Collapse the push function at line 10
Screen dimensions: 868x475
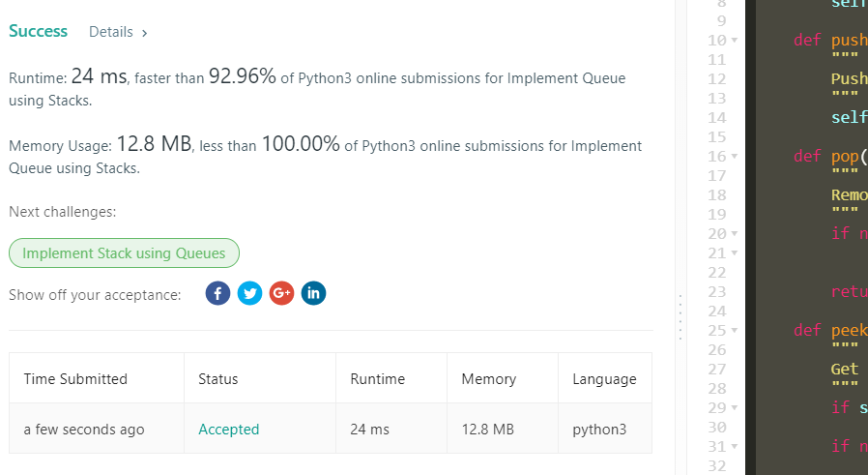click(x=735, y=41)
